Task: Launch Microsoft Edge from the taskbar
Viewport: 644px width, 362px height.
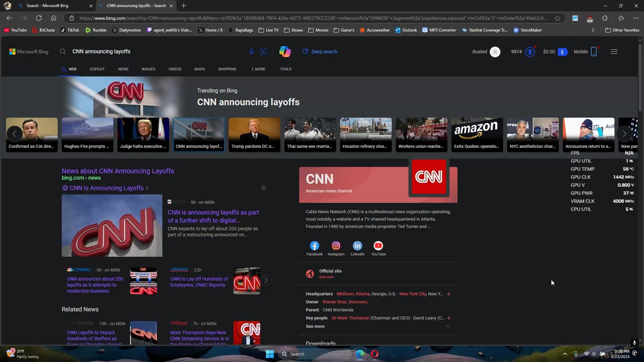Action: 360,354
